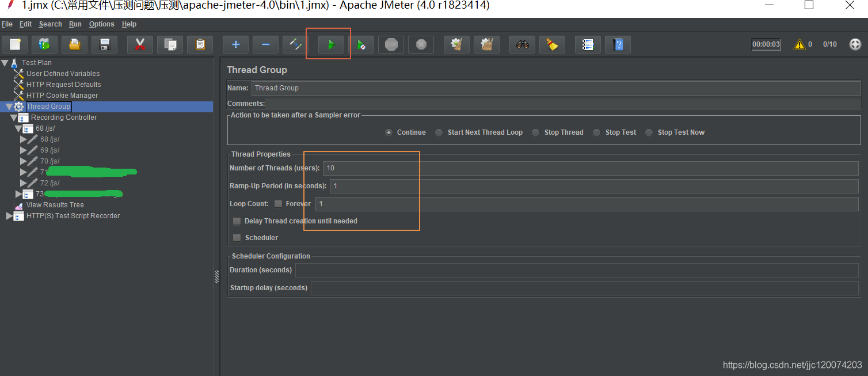Click the Open file folder icon
Viewport: 868px width, 376px height.
click(74, 44)
